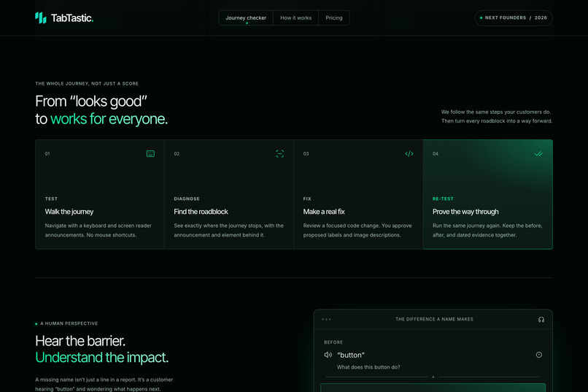The image size is (588, 392).
Task: Click the text We follow the same steps
Action: [x=496, y=112]
